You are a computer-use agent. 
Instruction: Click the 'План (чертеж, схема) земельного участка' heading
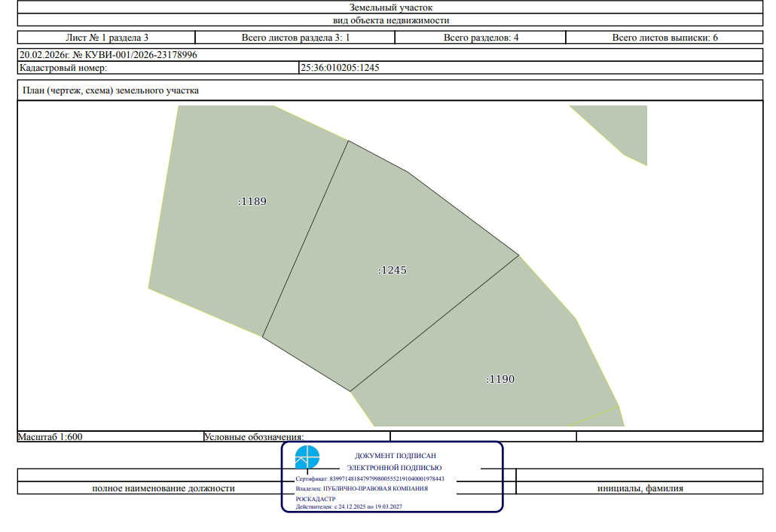(111, 90)
